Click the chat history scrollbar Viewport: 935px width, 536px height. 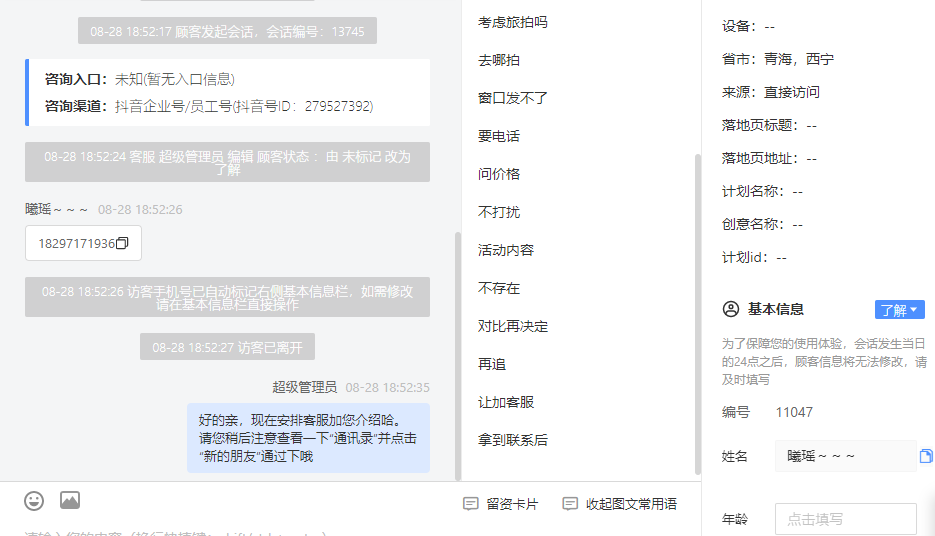458,356
